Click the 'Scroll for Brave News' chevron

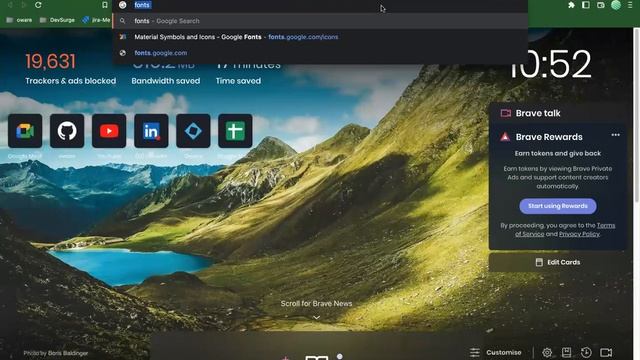316,317
